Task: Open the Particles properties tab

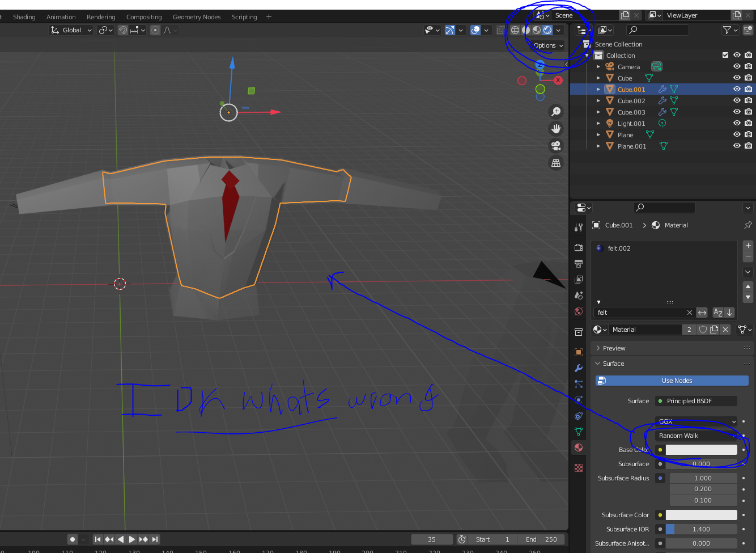Action: coord(578,384)
